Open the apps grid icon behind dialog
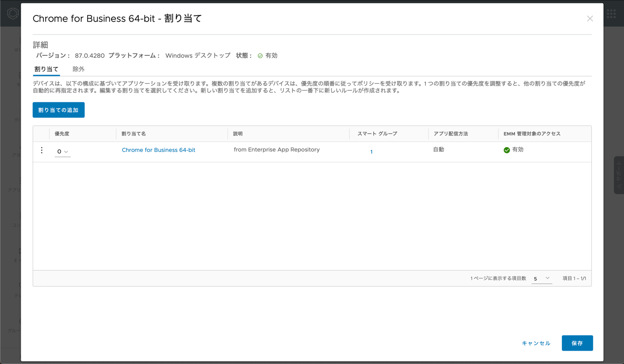 coord(611,13)
